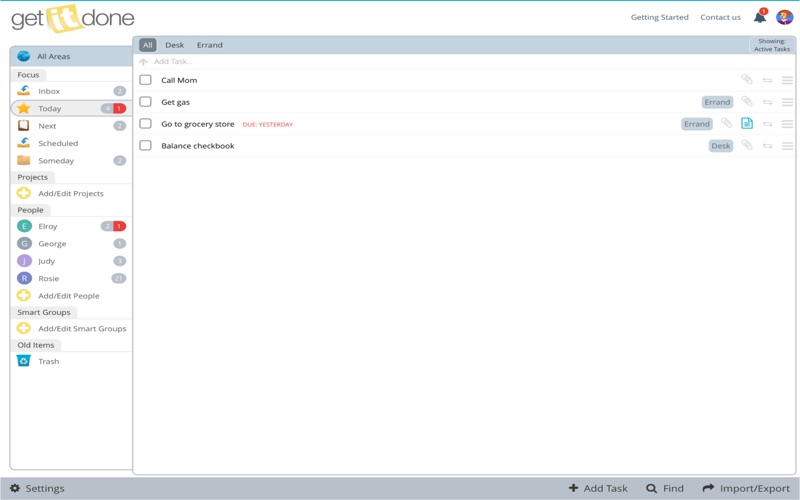Tick the Balance checkbook checkbox
The image size is (800, 500).
pyautogui.click(x=145, y=146)
